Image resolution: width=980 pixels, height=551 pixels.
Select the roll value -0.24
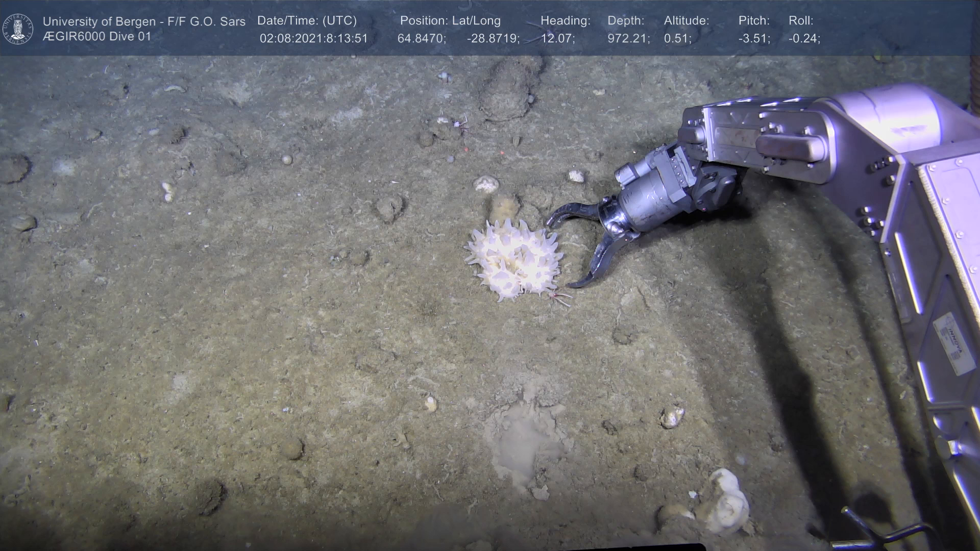(804, 39)
